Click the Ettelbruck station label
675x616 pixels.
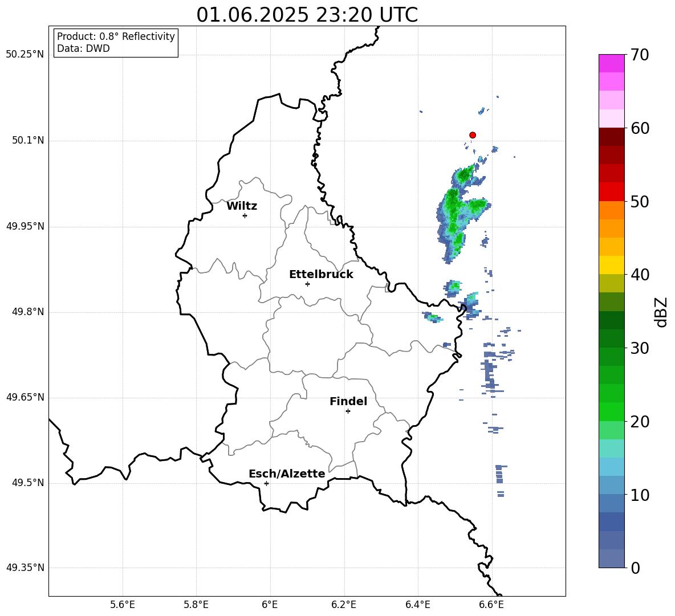[321, 275]
